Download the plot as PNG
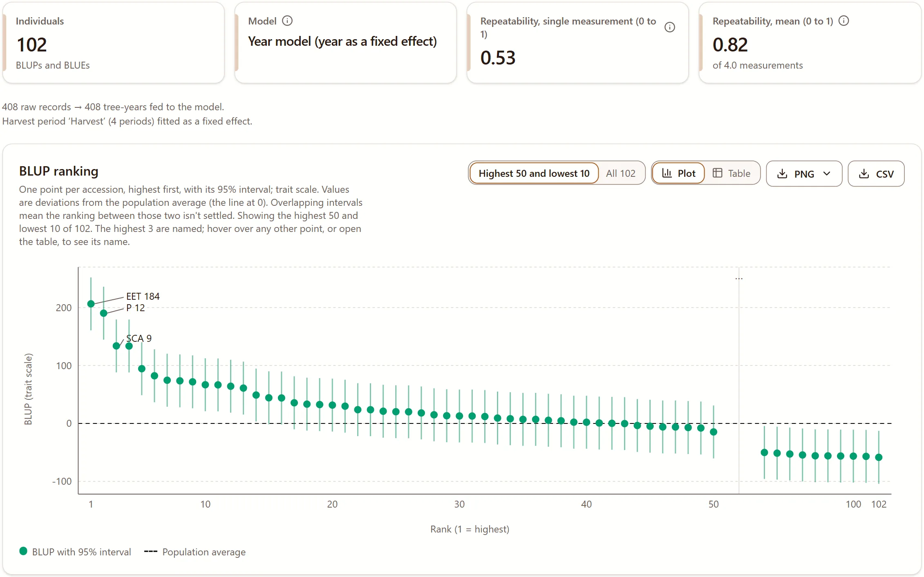Viewport: 924px width, 577px height. tap(804, 174)
